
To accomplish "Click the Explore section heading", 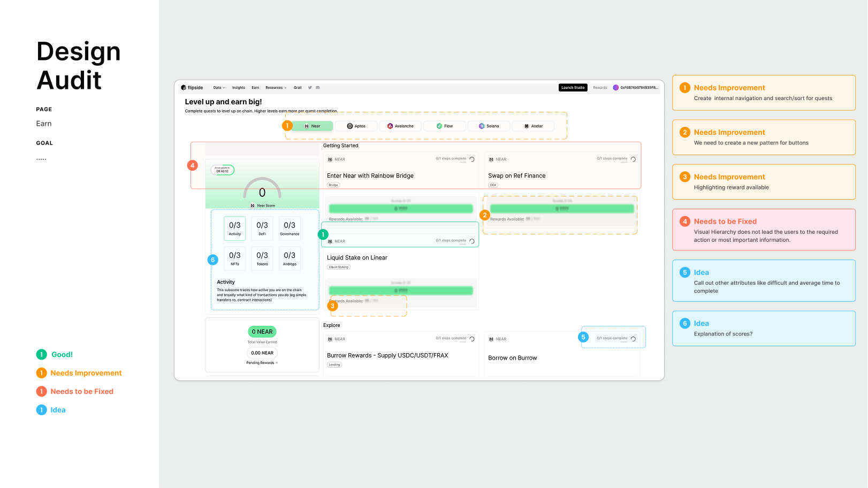I will pos(332,325).
